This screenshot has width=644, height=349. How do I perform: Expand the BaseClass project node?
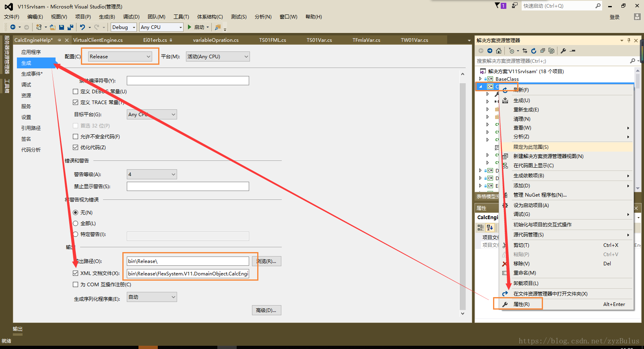tap(480, 79)
